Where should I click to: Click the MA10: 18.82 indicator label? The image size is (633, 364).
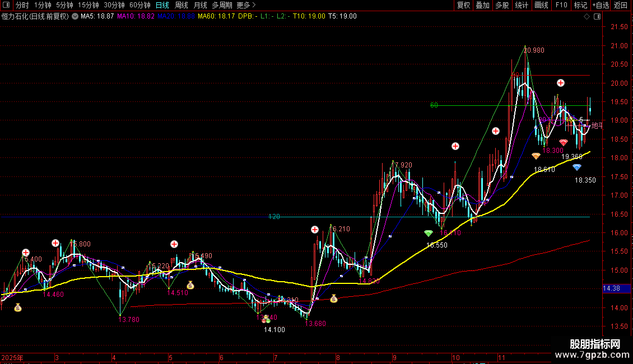[x=136, y=16]
